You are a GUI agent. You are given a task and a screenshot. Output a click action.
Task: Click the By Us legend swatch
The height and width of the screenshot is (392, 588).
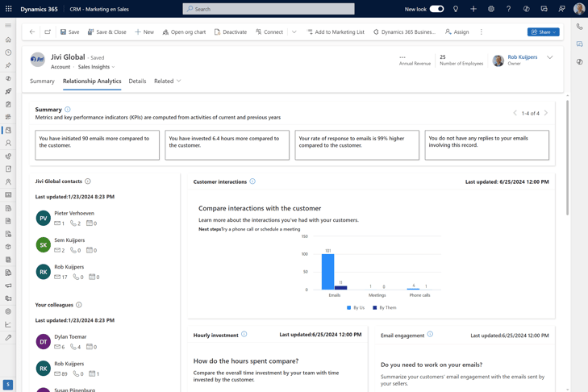(348, 307)
